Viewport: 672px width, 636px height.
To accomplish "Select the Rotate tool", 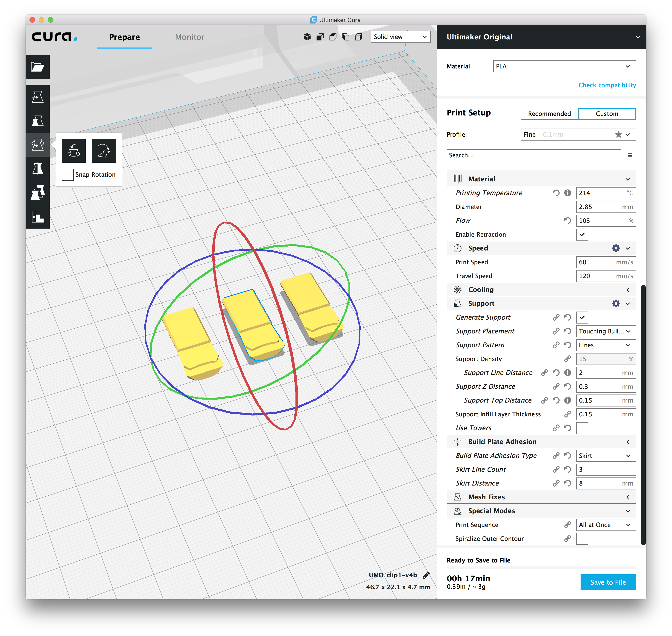I will coord(38,145).
